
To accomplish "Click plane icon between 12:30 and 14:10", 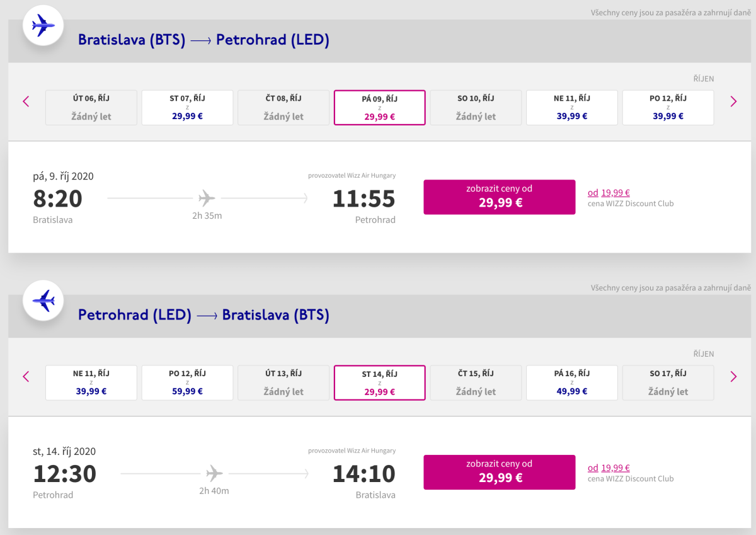I will [214, 473].
